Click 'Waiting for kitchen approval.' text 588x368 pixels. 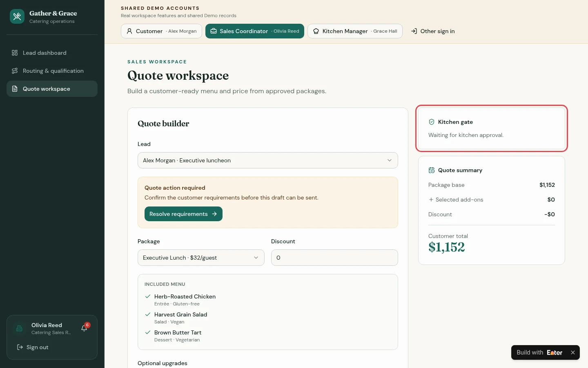[466, 135]
